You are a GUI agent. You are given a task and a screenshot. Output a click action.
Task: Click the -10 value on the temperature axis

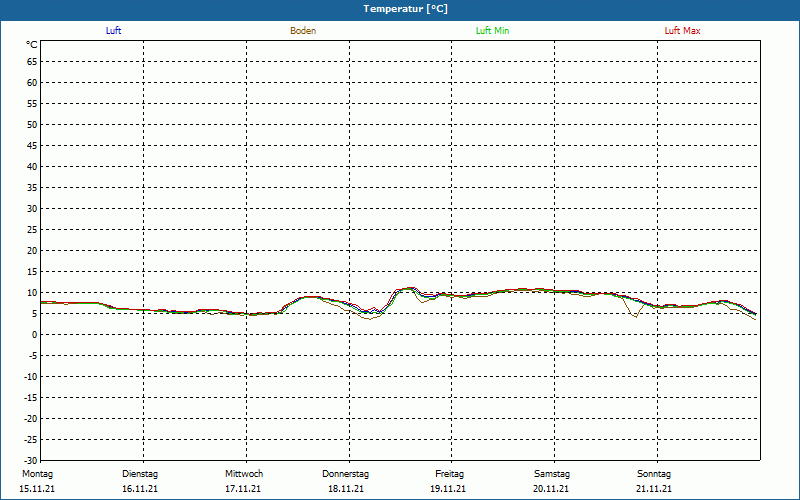[31, 377]
